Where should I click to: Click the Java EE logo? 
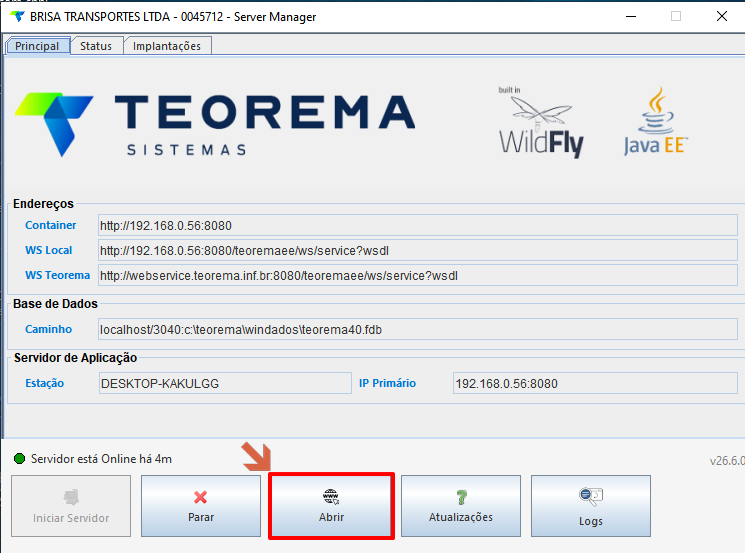point(655,122)
